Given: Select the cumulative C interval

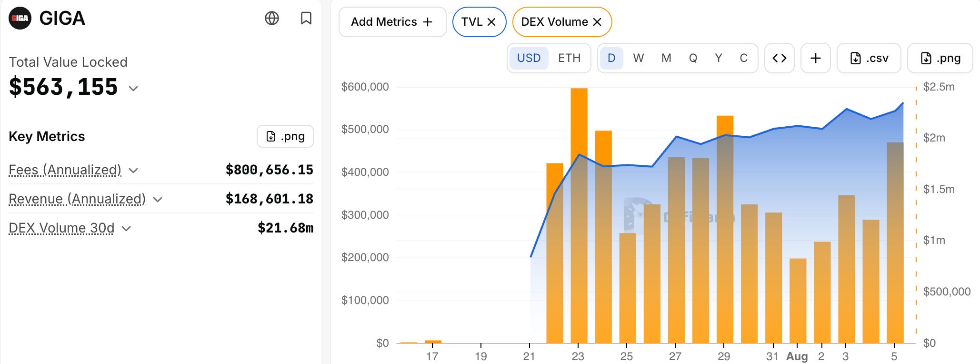Looking at the screenshot, I should [744, 58].
